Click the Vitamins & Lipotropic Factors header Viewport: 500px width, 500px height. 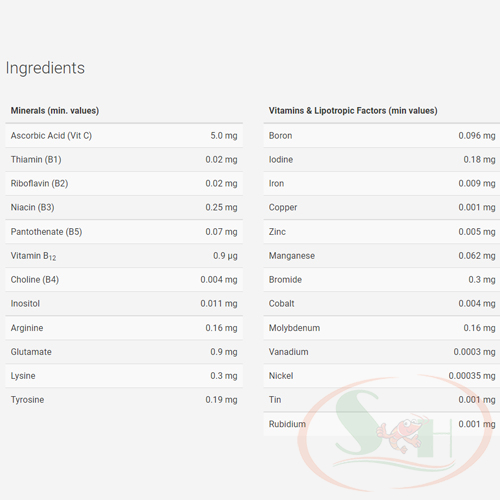pyautogui.click(x=353, y=111)
